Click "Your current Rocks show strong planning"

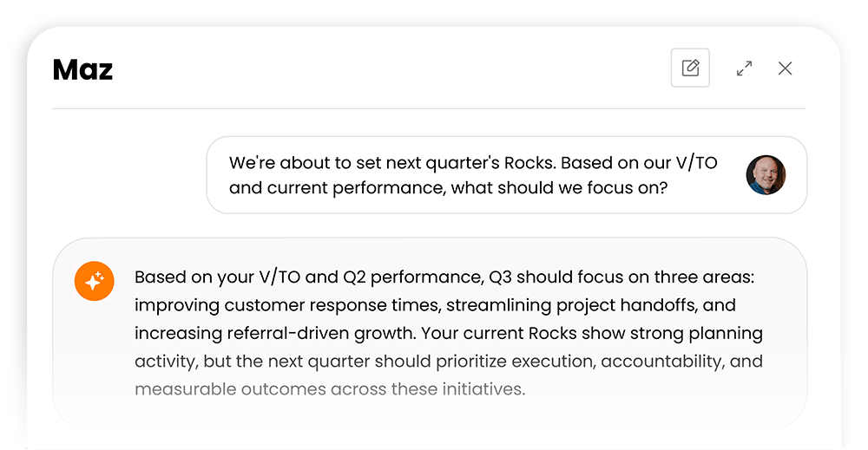(592, 333)
